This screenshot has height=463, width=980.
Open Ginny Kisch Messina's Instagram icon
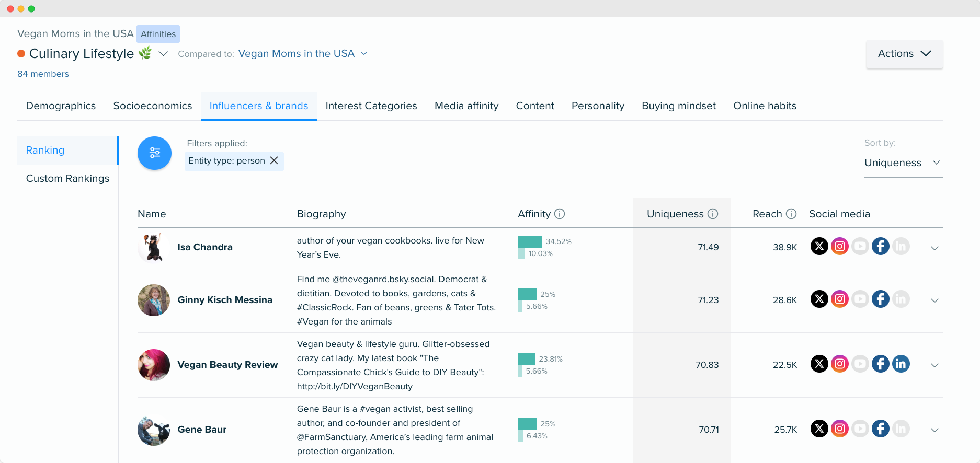[840, 299]
